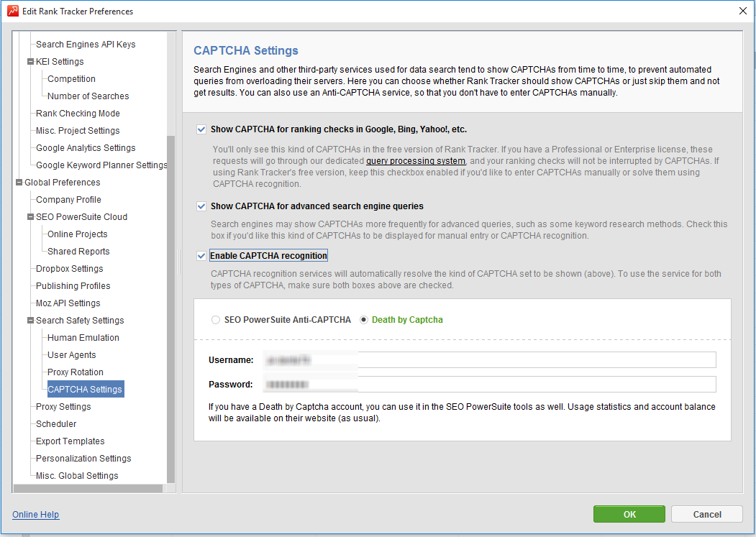Open Moz API Settings
Screen dimensions: 756x537
pos(68,303)
